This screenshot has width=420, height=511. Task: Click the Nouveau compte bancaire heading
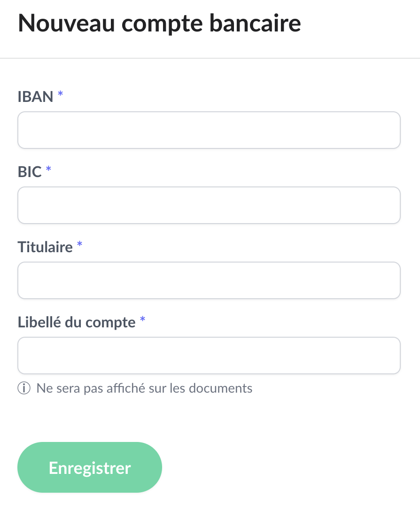(159, 23)
